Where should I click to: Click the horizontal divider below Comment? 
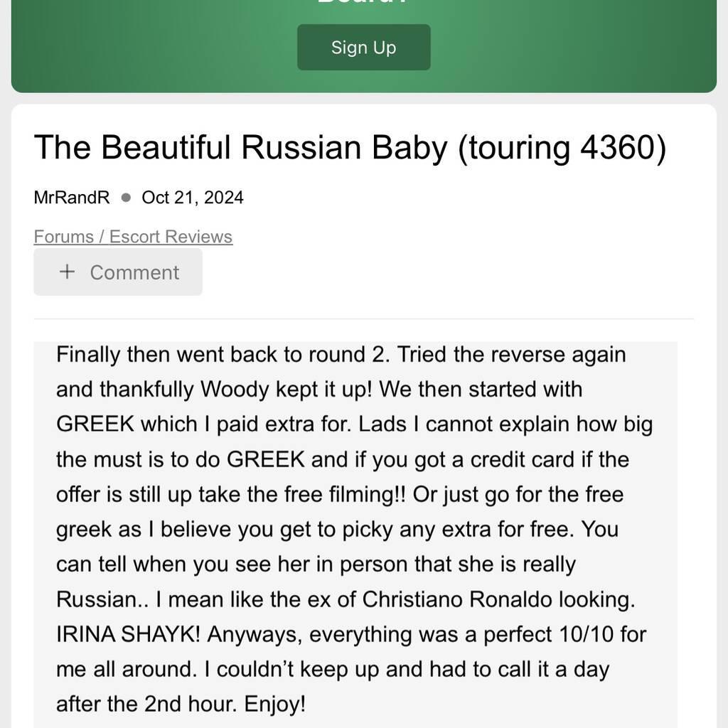click(x=363, y=319)
